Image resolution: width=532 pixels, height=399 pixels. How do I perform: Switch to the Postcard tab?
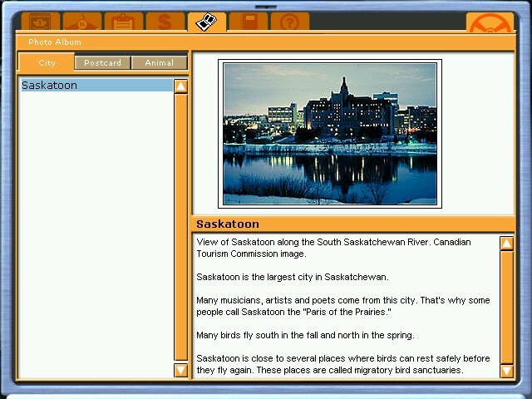[x=103, y=63]
